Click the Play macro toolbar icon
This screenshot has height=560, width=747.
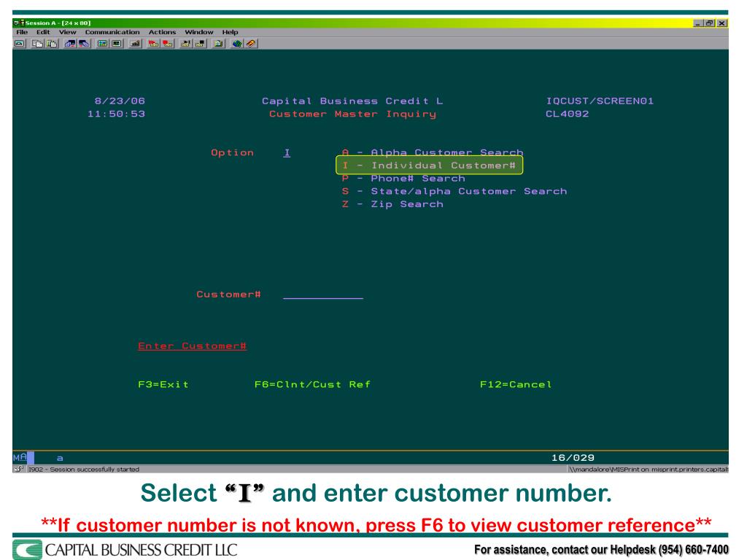(186, 43)
